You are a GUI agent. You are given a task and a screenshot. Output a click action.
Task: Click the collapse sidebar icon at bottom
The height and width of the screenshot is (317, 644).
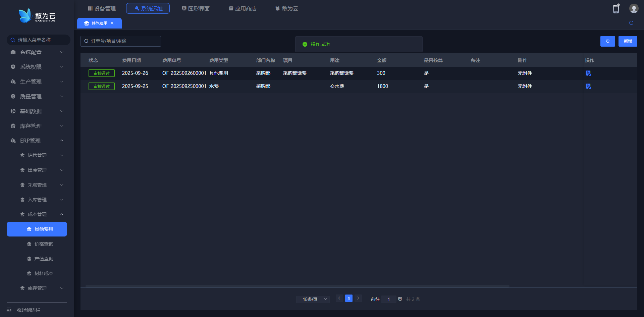[x=9, y=310]
